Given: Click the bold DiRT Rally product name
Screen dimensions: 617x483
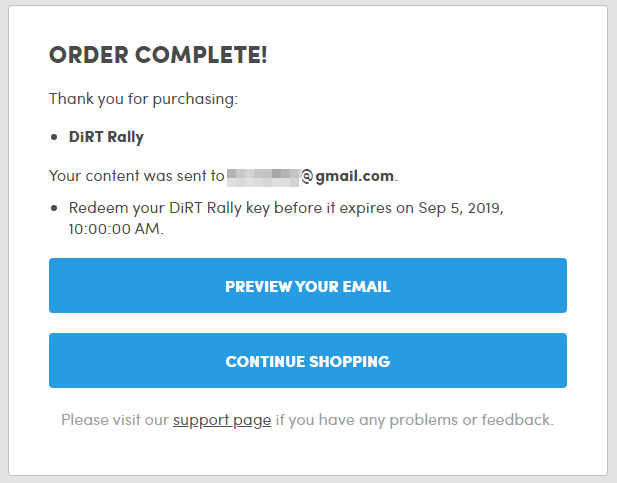Looking at the screenshot, I should pos(106,137).
